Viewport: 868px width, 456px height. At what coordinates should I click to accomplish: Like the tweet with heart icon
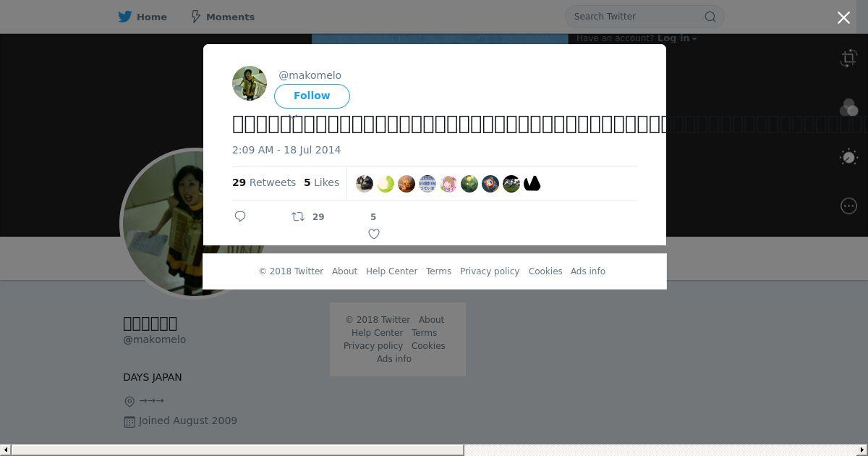click(374, 234)
